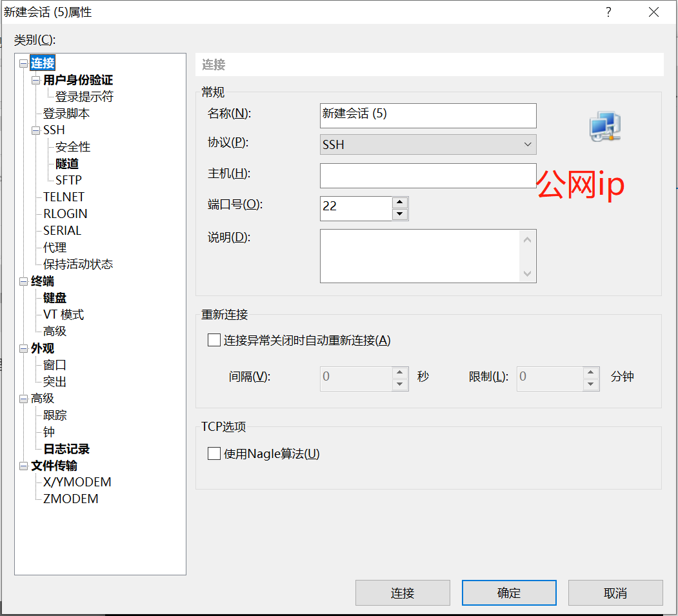Screen dimensions: 678x616
Task: Increase 端口号 with the up stepper
Action: tap(400, 202)
